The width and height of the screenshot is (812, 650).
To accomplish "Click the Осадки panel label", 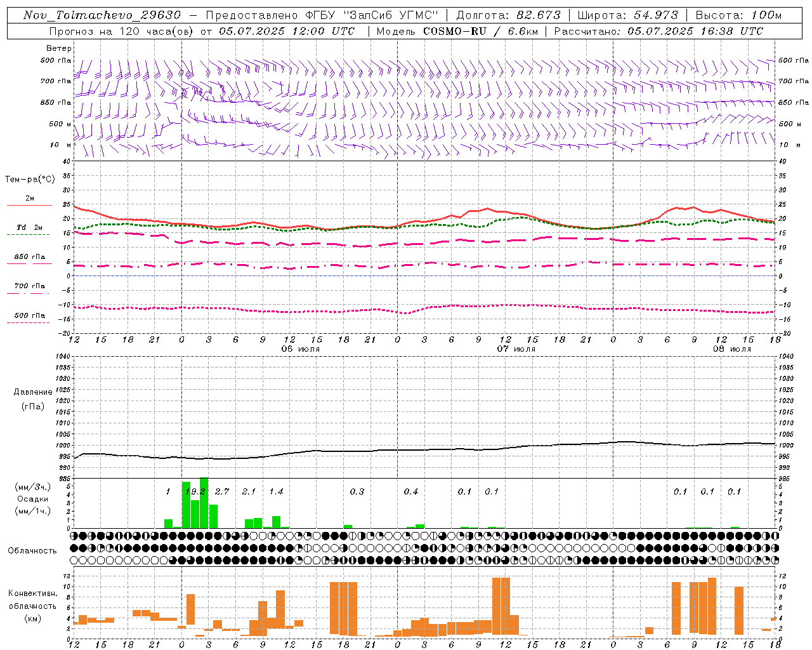I will coord(32,499).
